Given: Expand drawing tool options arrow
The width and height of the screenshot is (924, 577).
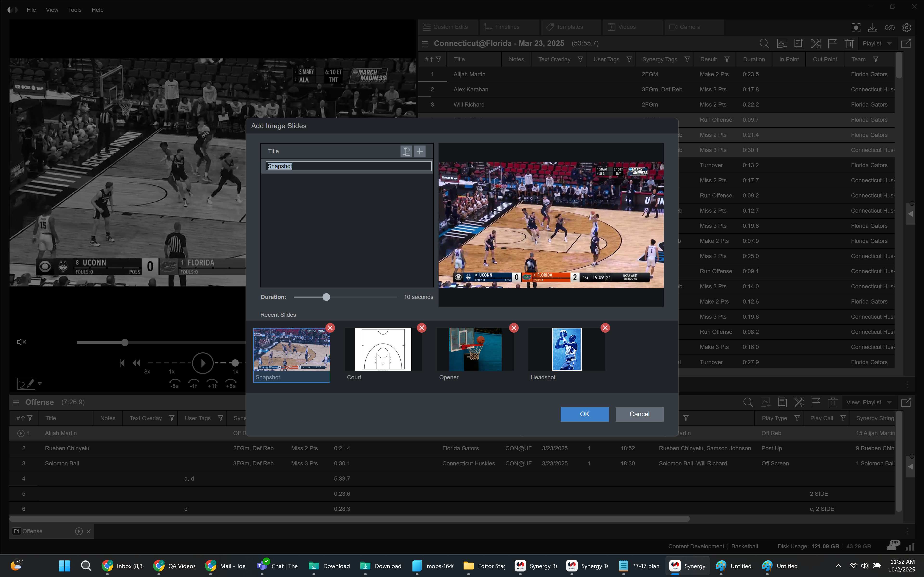Looking at the screenshot, I should click(x=40, y=384).
